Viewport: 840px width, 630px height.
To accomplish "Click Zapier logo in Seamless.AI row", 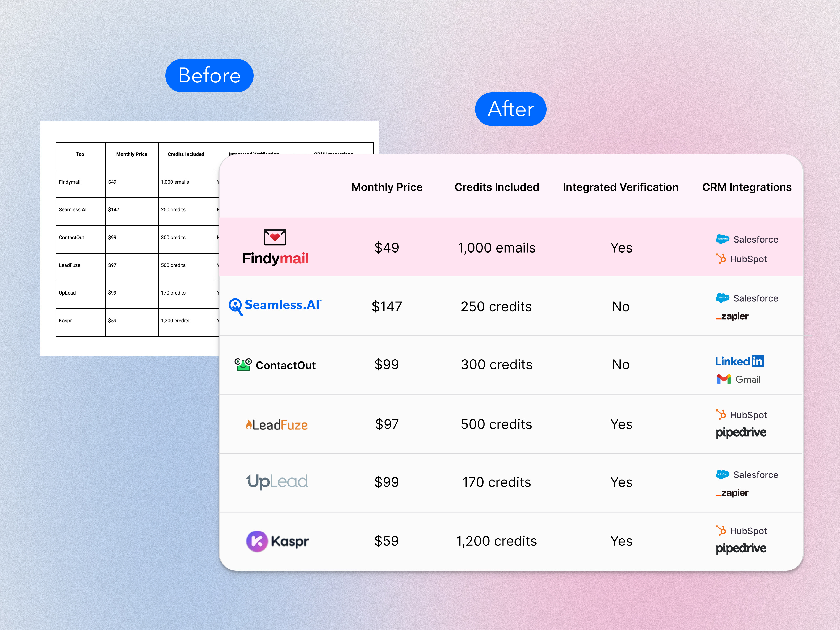I will [x=732, y=316].
